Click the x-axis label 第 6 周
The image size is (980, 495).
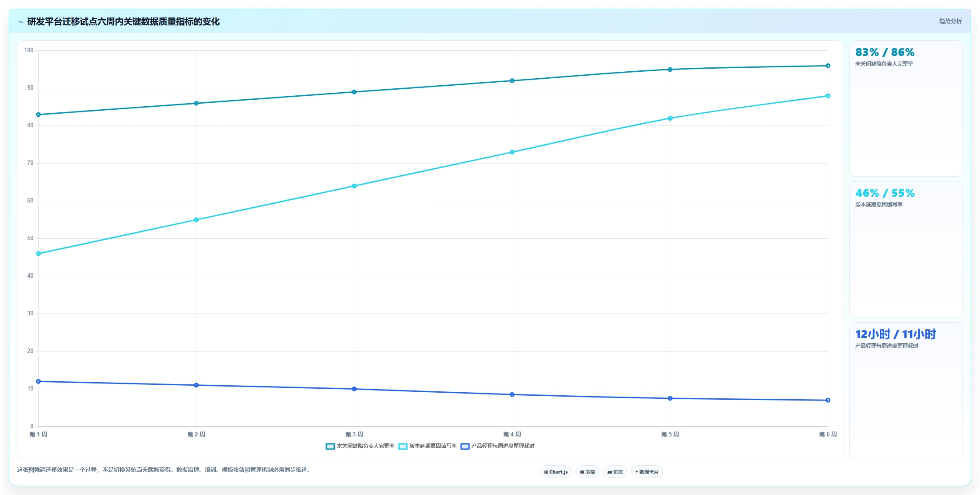point(828,434)
